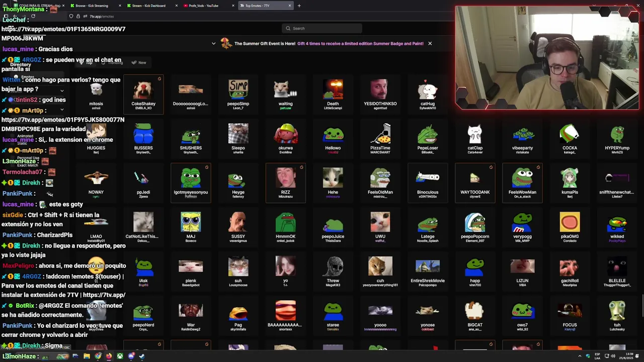Open File Explorer from the taskbar

point(87,356)
